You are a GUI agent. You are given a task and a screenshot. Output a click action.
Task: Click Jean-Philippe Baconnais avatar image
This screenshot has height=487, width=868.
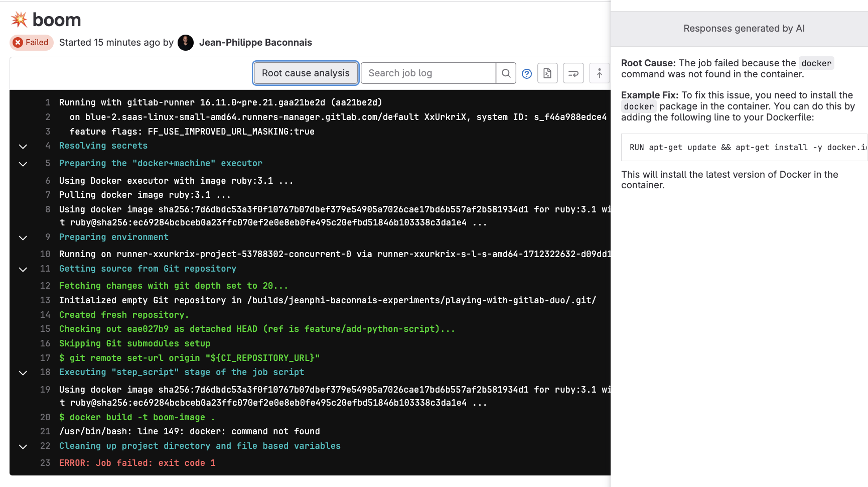point(186,43)
